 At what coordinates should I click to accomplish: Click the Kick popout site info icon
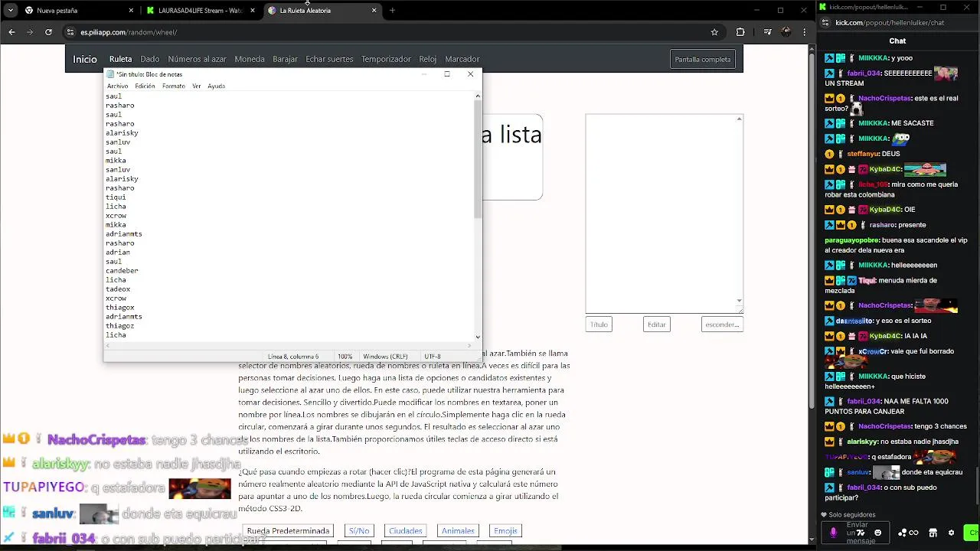pos(825,23)
